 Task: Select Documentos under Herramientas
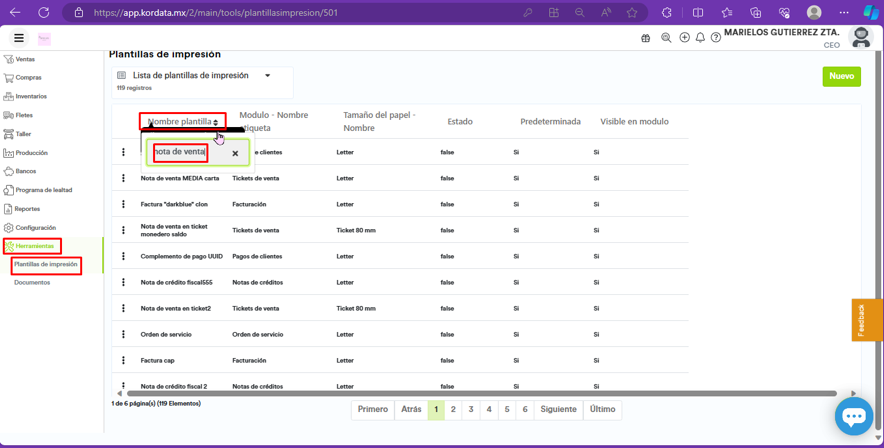point(32,282)
